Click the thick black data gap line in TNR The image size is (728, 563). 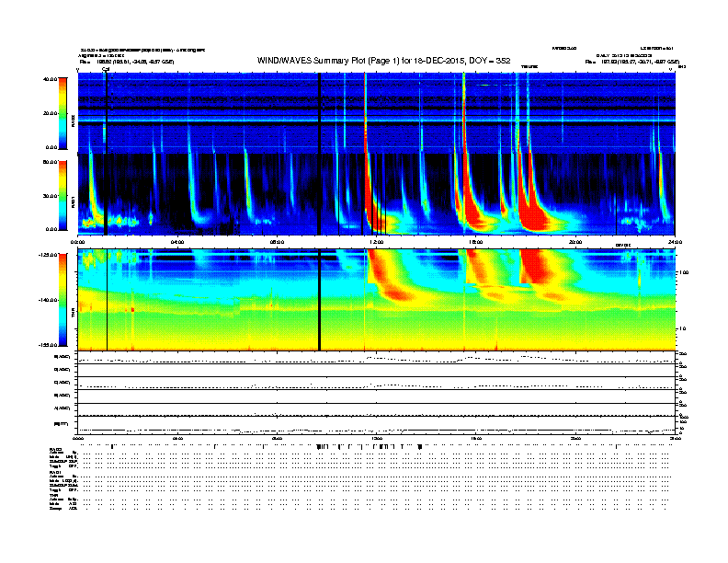point(320,300)
